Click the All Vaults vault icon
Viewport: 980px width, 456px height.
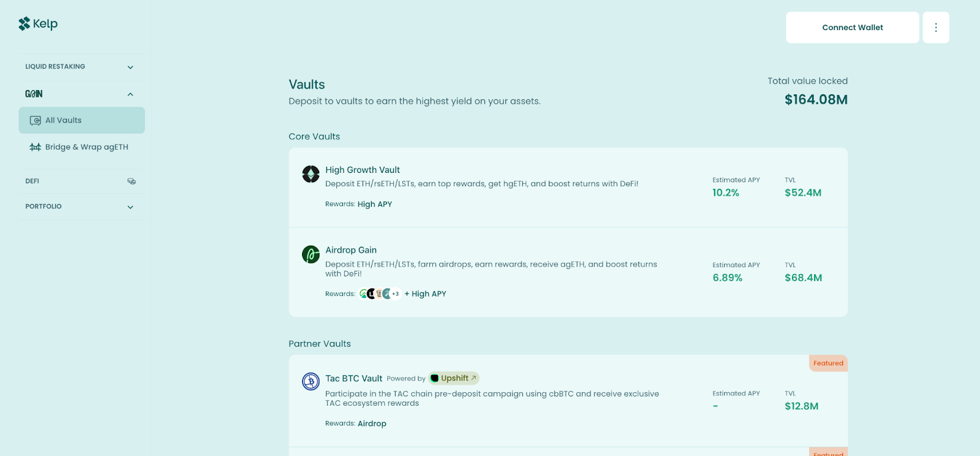[36, 121]
